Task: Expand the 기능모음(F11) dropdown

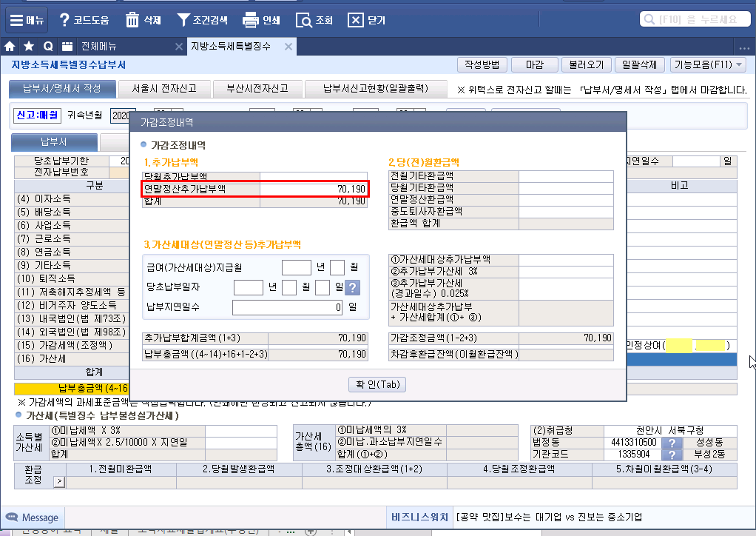Action: 709,65
